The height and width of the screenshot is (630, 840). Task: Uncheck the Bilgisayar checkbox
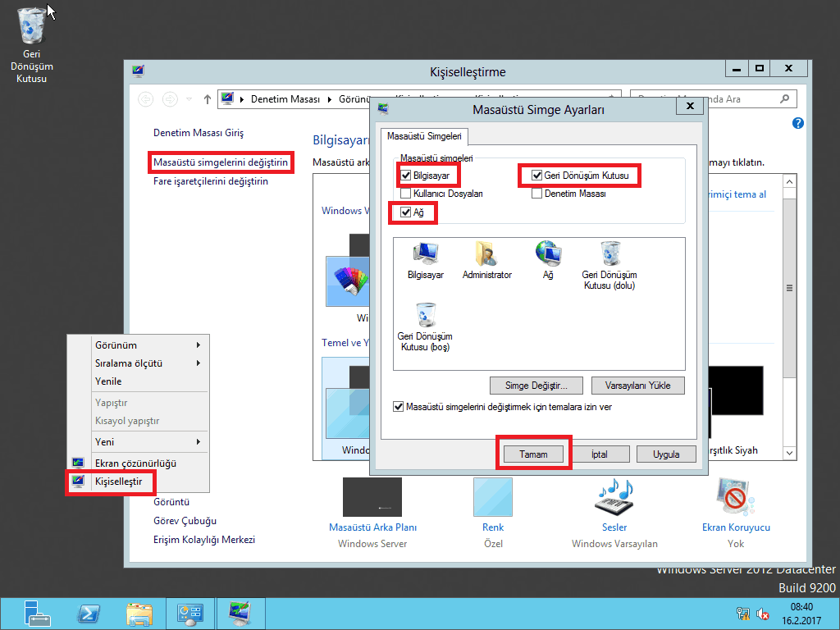pos(406,176)
